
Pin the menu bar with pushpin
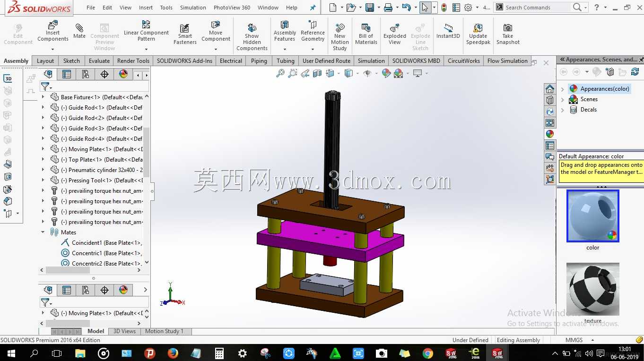coord(313,8)
